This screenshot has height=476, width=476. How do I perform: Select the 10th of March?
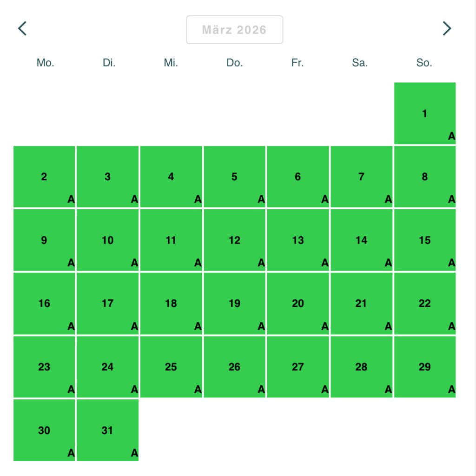107,240
